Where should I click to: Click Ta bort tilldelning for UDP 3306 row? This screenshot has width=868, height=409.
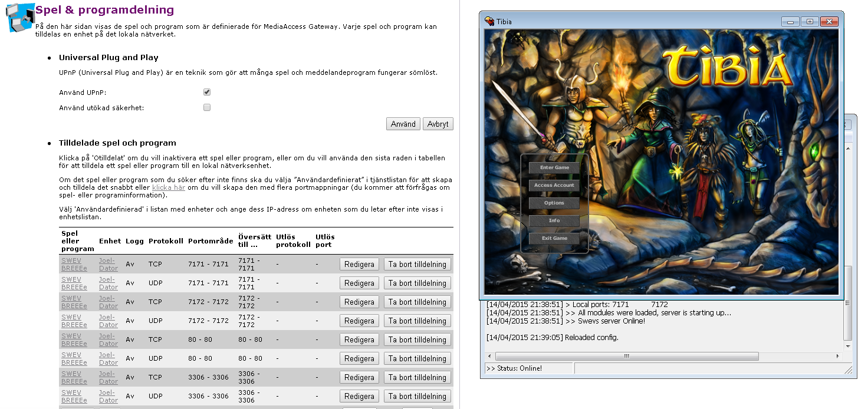coord(417,396)
